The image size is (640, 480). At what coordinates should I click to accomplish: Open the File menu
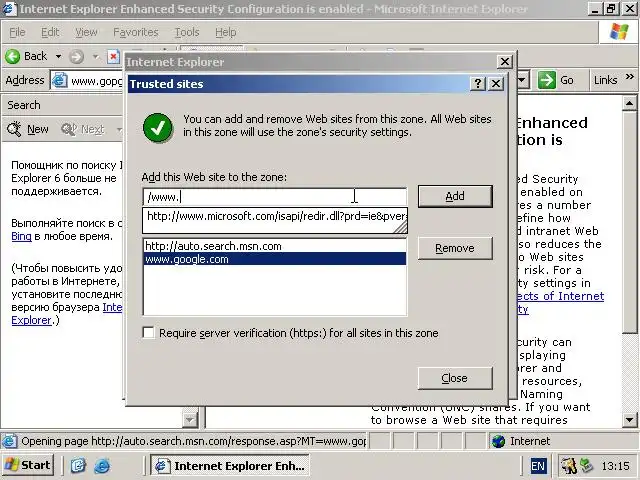tap(17, 32)
